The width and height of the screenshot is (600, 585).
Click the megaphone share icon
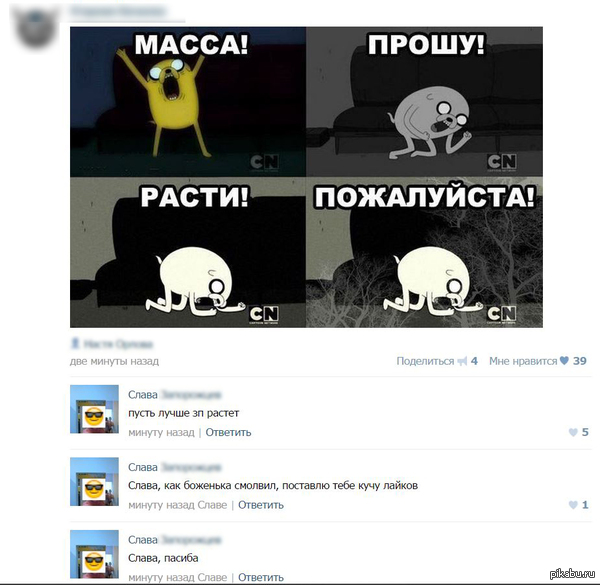point(463,361)
